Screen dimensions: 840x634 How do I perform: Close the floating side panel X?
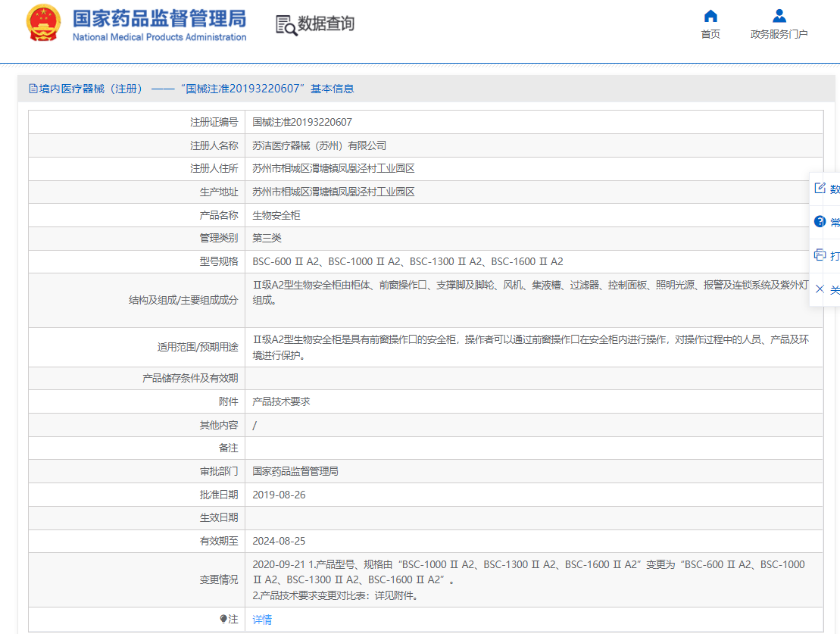(x=820, y=289)
